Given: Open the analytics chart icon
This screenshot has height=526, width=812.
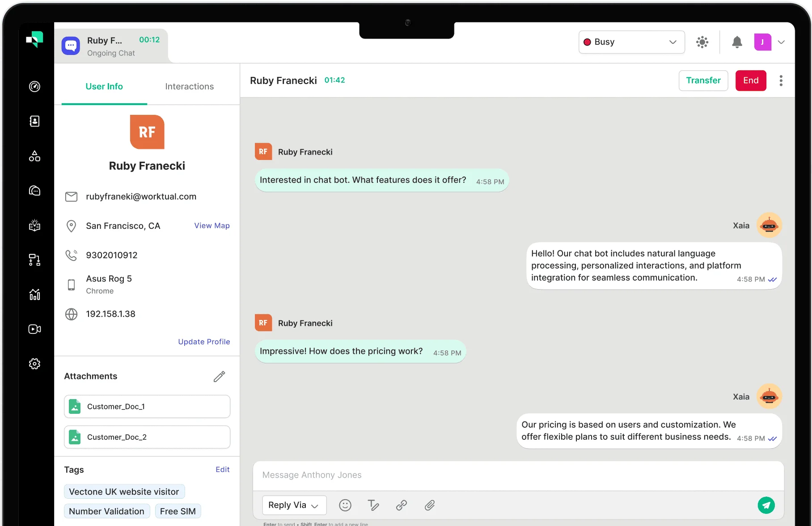Looking at the screenshot, I should (34, 295).
